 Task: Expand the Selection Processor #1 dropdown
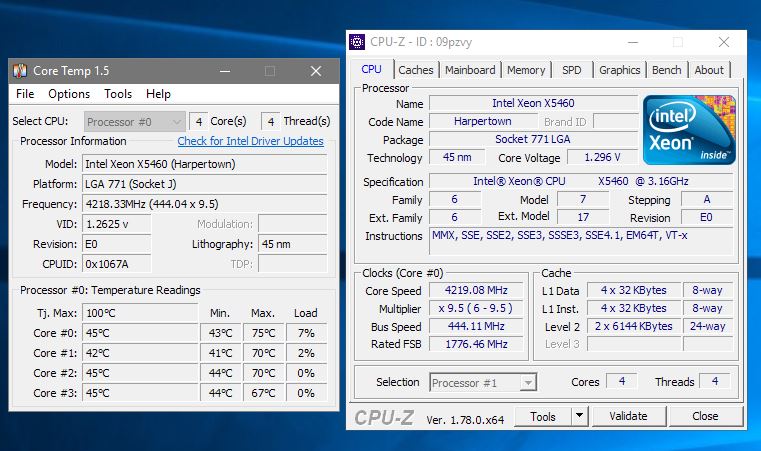pos(483,383)
